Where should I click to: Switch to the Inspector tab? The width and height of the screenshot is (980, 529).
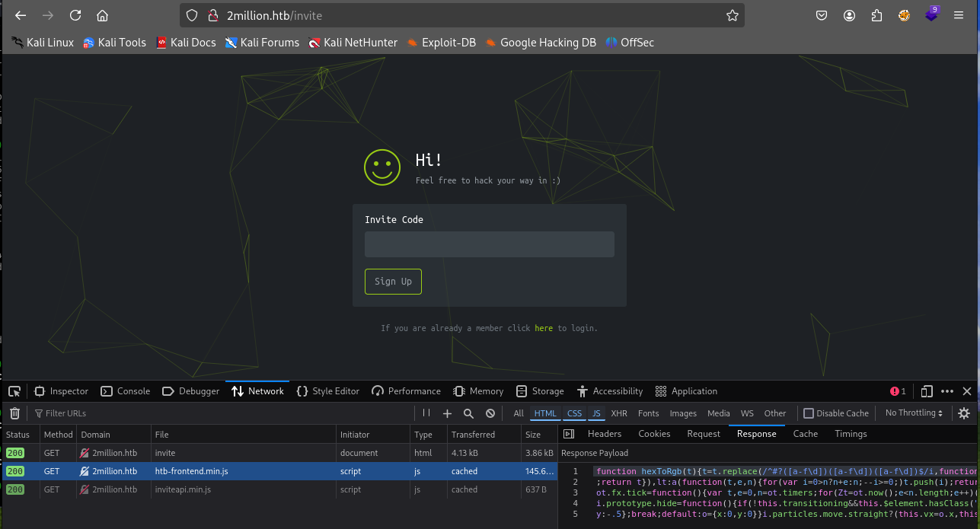pos(62,391)
